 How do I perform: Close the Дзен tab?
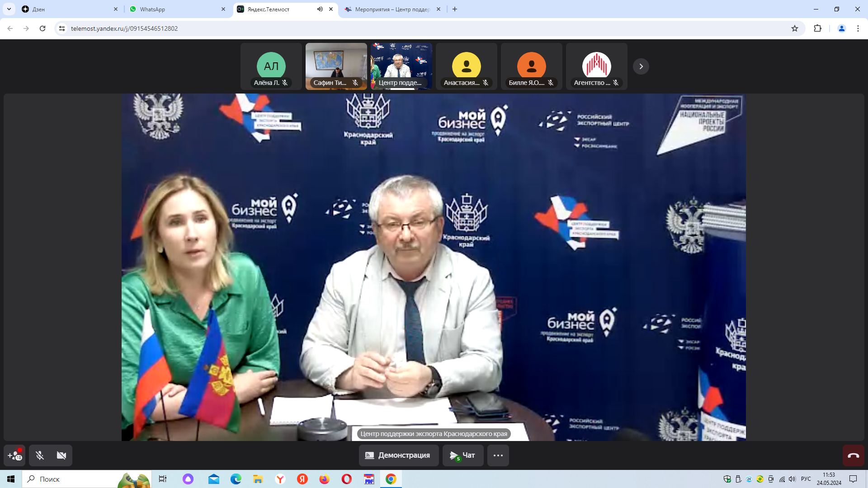click(x=116, y=9)
